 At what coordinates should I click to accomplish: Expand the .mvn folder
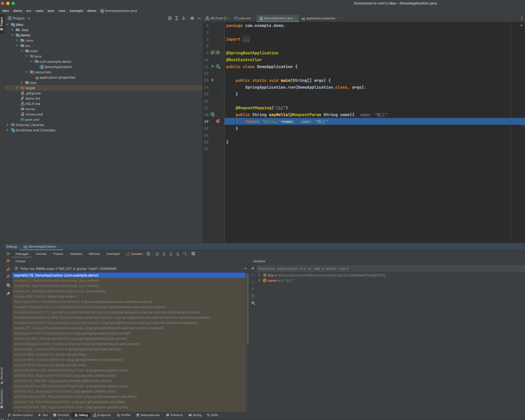17,40
